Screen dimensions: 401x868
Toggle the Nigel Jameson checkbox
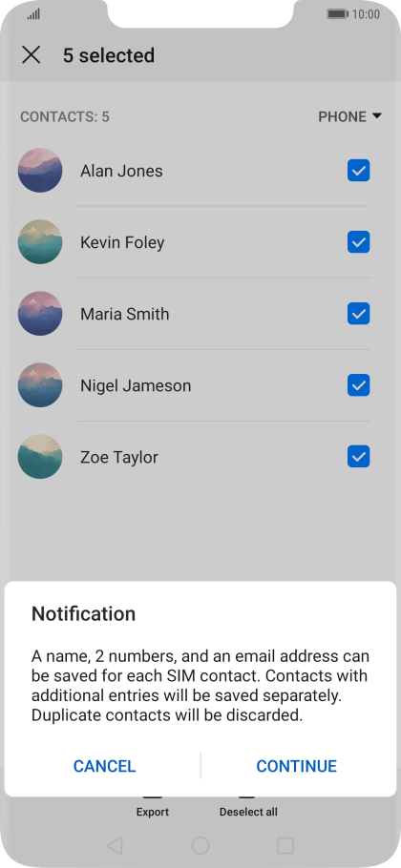pyautogui.click(x=358, y=384)
